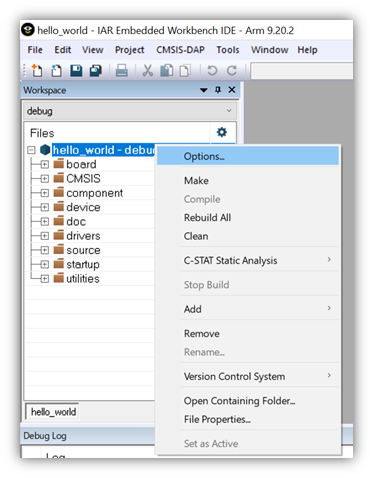This screenshot has height=478, width=373.
Task: Choose Options... in the context menu
Action: [248, 156]
